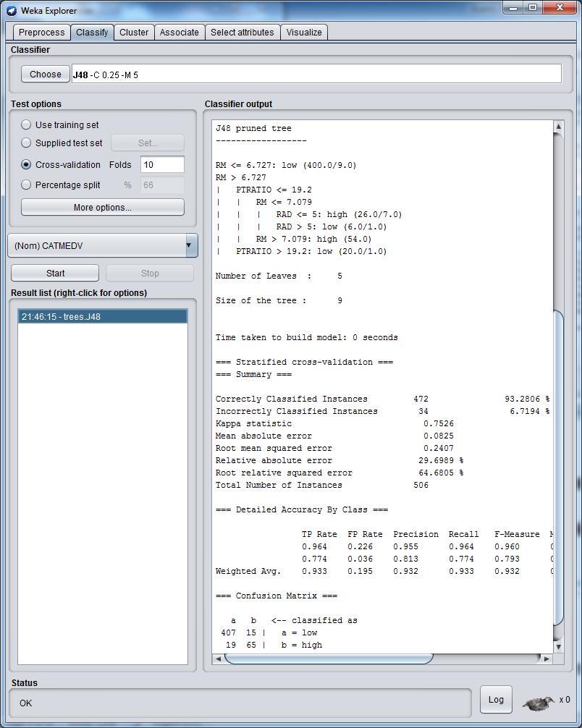Click the 'Total Number of Instances' line
This screenshot has height=728, width=582.
[x=322, y=485]
